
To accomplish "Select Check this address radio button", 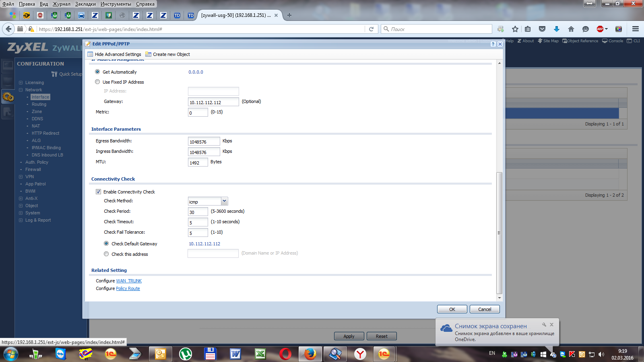I will pyautogui.click(x=106, y=254).
